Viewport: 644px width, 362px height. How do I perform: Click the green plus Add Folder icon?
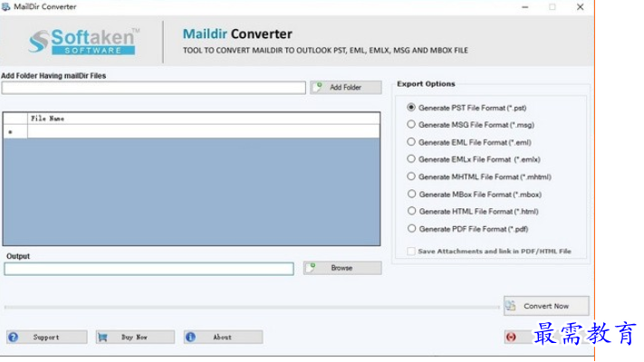(318, 87)
